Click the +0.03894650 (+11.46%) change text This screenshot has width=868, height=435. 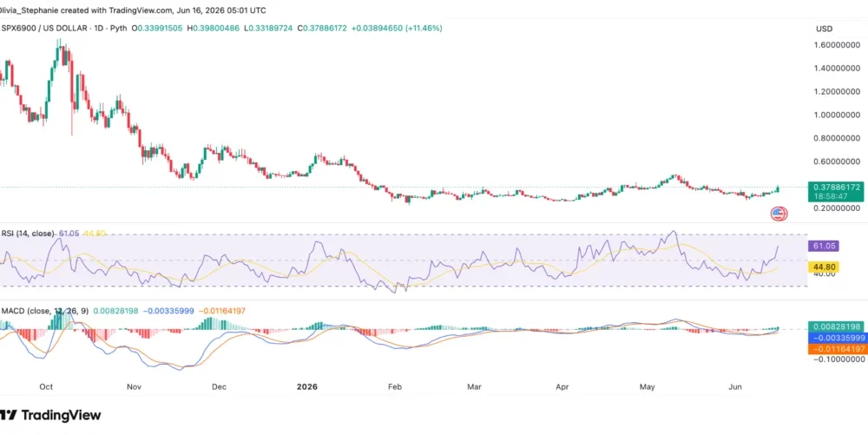pos(397,28)
